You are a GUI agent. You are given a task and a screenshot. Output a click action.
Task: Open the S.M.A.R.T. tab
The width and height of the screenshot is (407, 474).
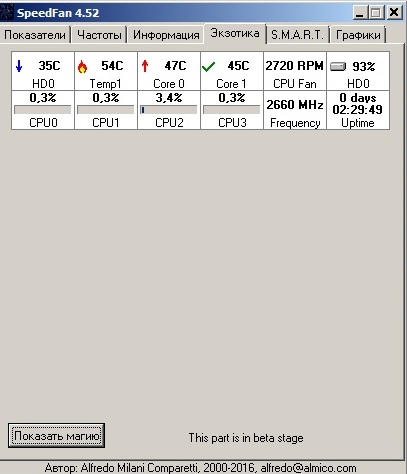(x=297, y=35)
